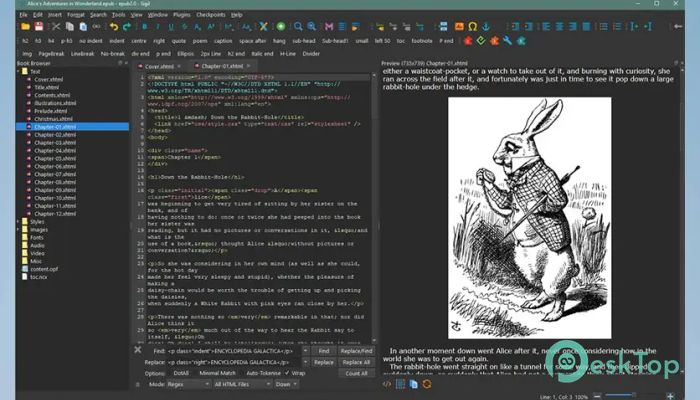Launch the blue wrench plugin icon
The image size is (700, 400).
507,41
